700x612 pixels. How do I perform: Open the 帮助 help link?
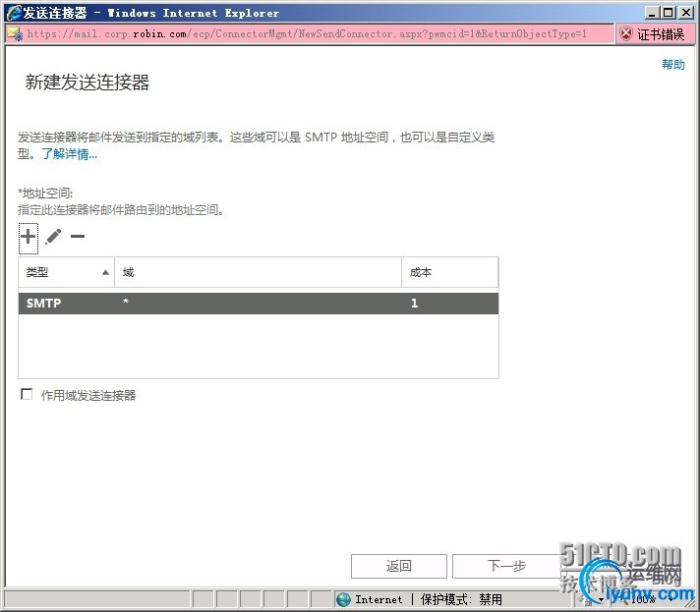click(673, 65)
